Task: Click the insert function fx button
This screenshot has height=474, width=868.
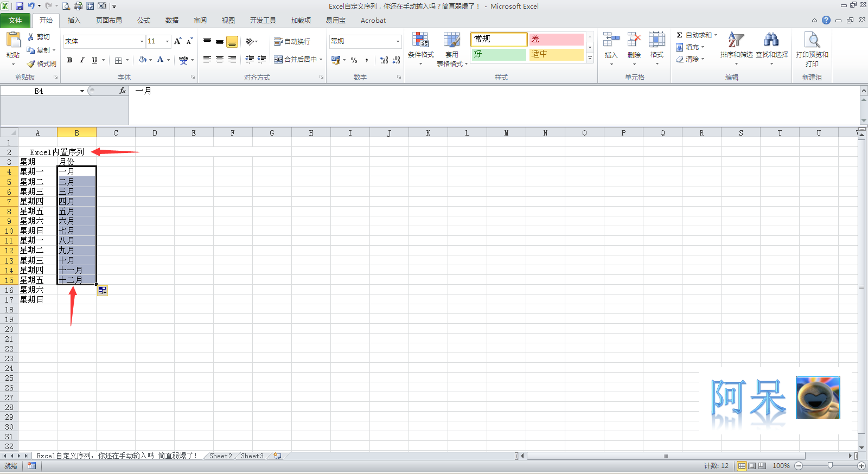Action: coord(123,91)
